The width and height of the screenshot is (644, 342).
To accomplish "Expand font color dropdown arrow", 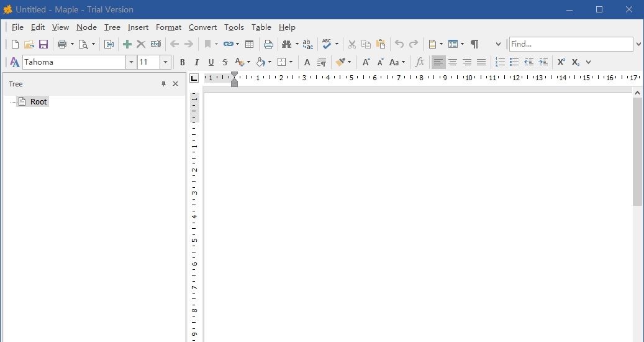I will (x=248, y=62).
